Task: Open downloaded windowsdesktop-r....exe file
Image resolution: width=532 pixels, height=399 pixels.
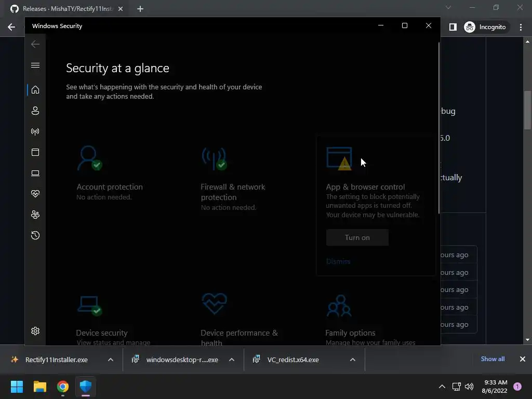Action: [182, 360]
